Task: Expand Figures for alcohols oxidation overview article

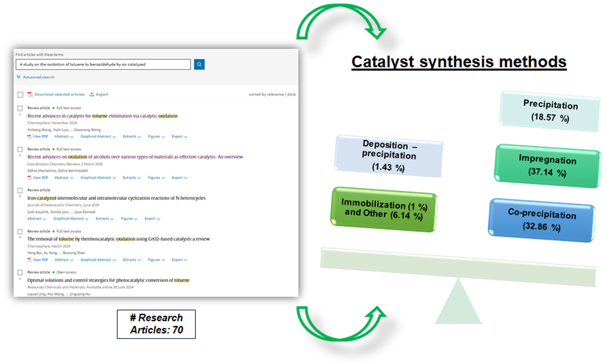Action: [156, 178]
